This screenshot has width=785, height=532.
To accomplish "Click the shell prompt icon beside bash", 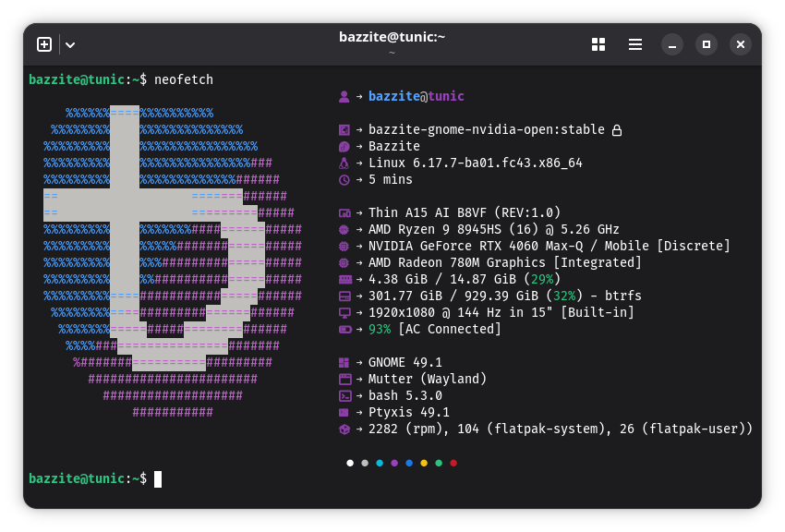I will pyautogui.click(x=344, y=395).
